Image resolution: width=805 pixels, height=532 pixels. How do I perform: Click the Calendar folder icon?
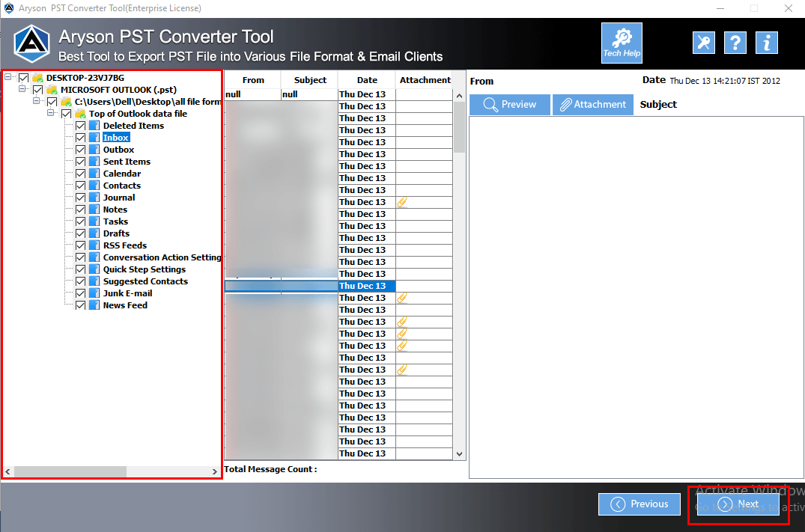click(x=94, y=174)
